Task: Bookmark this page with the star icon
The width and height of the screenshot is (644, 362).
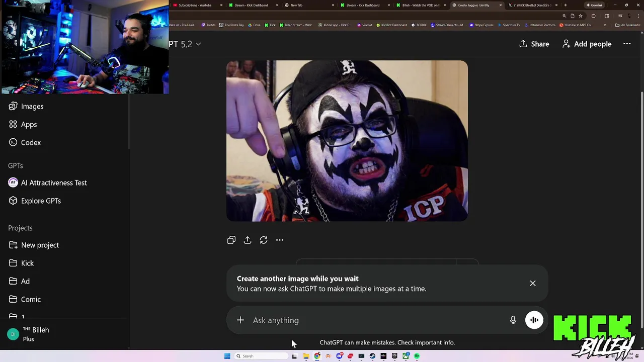Action: (581, 16)
